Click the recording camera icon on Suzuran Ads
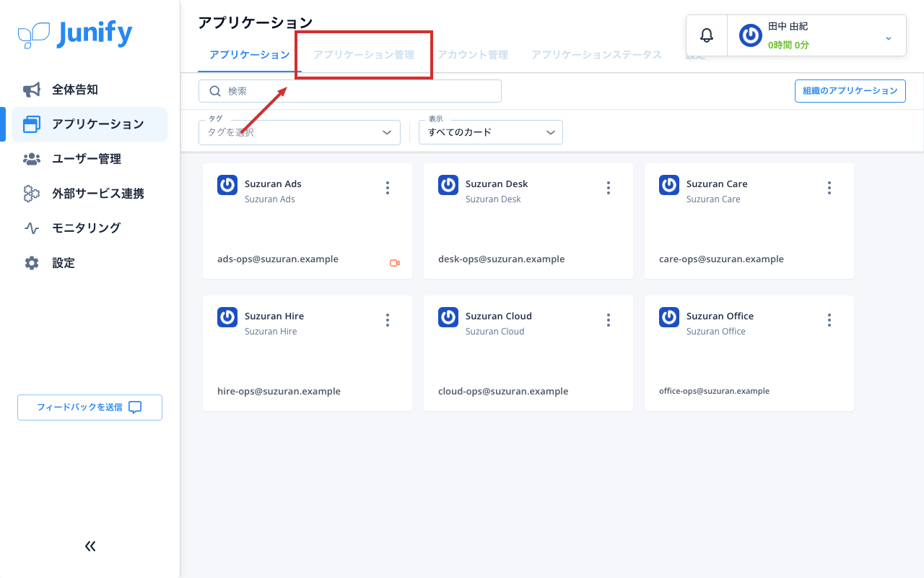This screenshot has height=578, width=924. (x=395, y=263)
